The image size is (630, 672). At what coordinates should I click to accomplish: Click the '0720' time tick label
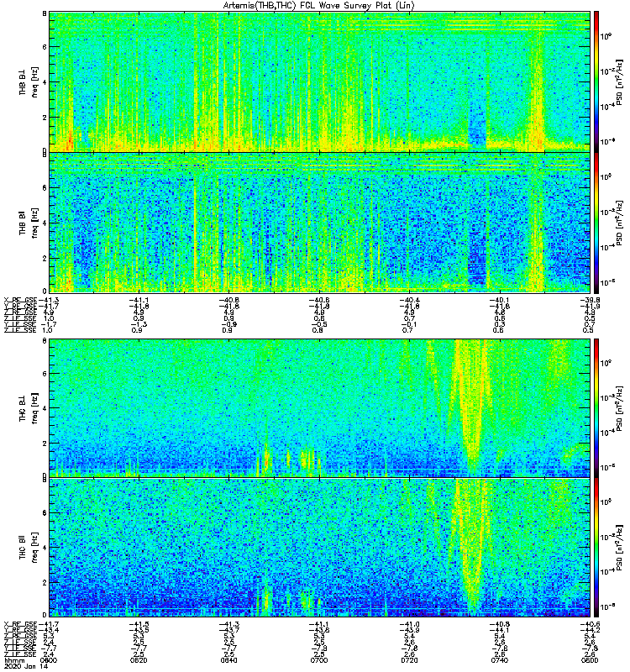(409, 660)
